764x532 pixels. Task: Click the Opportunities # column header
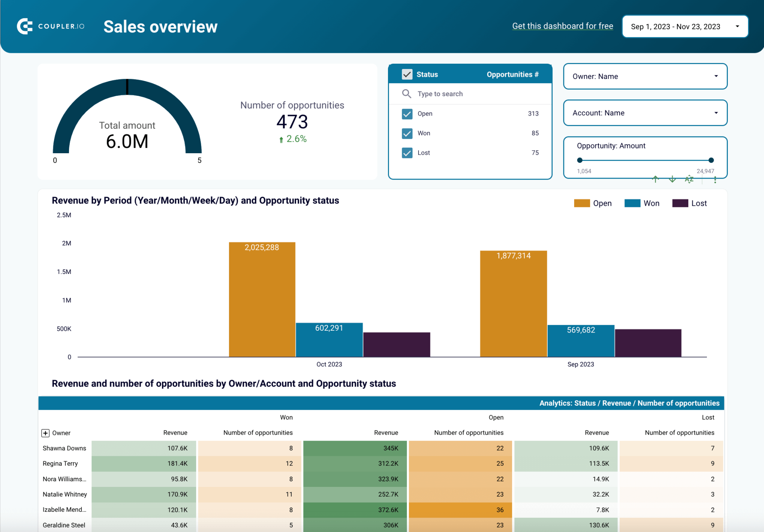point(512,74)
